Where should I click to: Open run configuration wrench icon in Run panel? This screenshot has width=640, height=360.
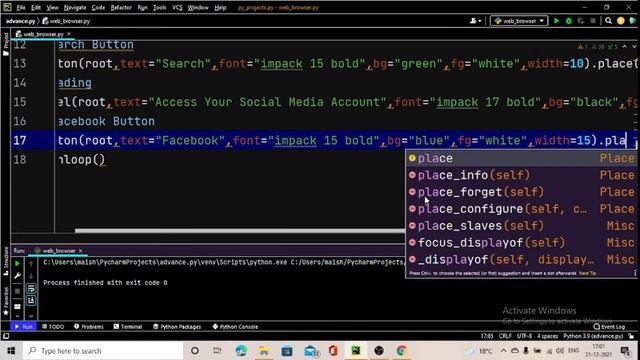[17, 276]
